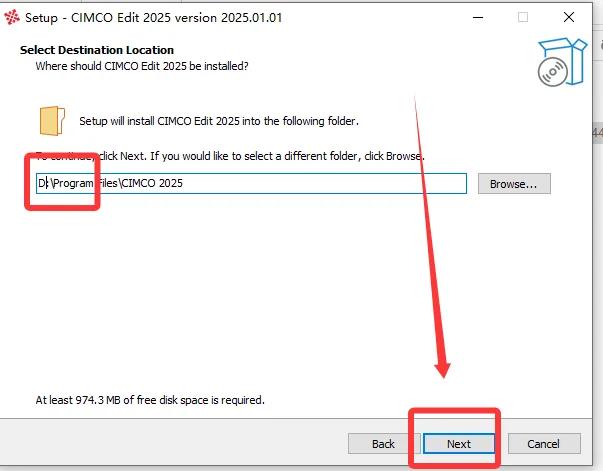Open the Browse folder dialog
Screen dimensions: 603x471
coord(514,184)
